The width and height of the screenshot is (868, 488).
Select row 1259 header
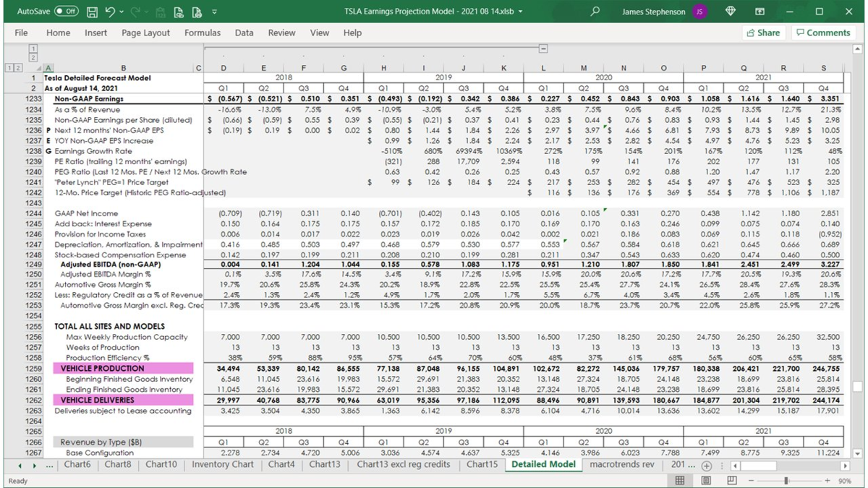tap(33, 369)
